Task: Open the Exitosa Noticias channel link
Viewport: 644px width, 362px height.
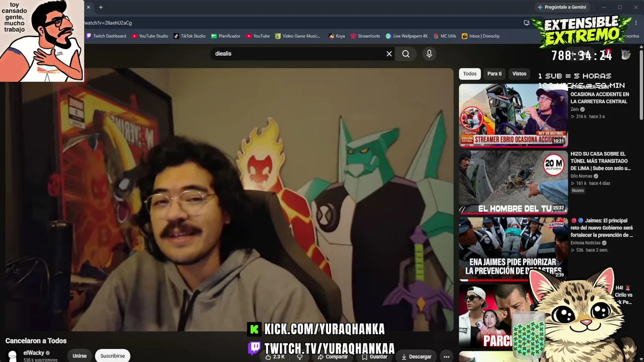Action: [x=586, y=243]
